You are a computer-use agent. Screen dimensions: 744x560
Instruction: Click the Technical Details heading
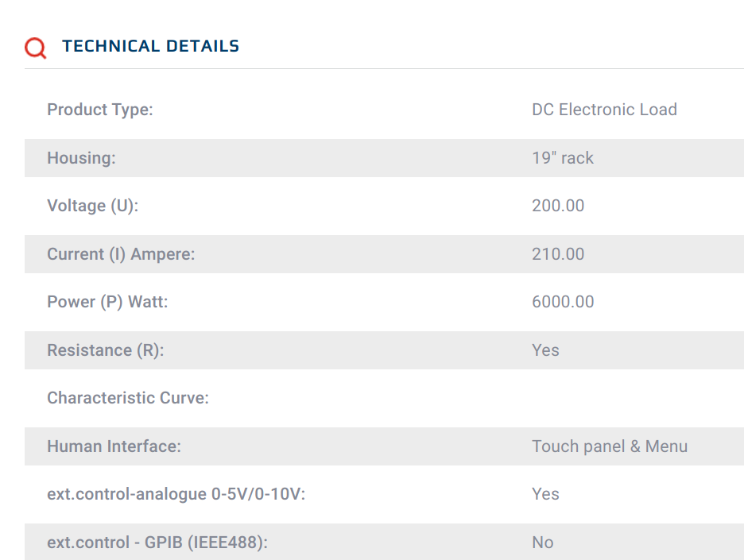150,46
